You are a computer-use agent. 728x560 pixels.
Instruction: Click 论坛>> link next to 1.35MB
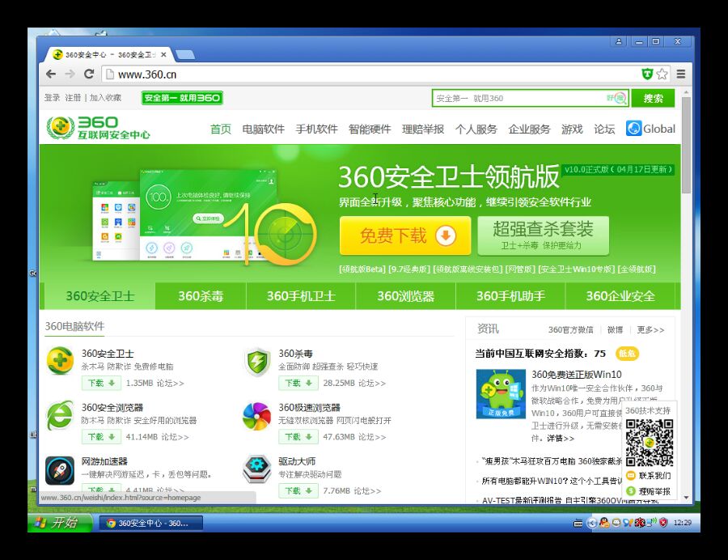[x=170, y=384]
